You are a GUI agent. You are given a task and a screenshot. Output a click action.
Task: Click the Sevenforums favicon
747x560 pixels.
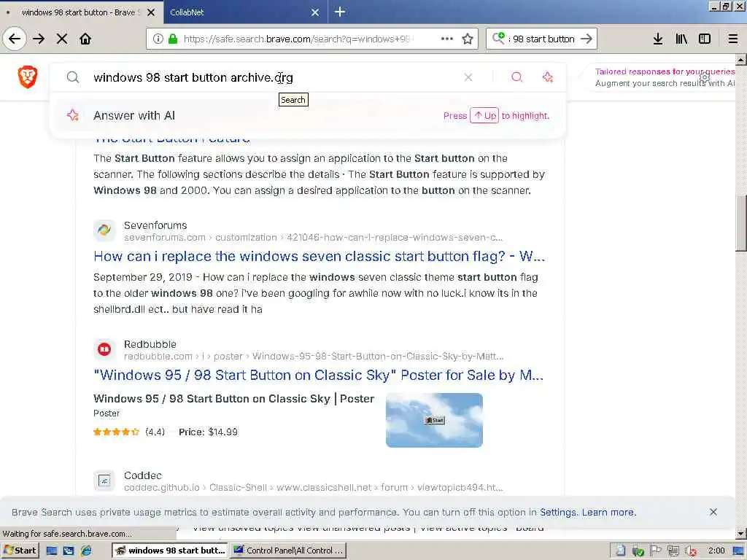[x=104, y=230]
